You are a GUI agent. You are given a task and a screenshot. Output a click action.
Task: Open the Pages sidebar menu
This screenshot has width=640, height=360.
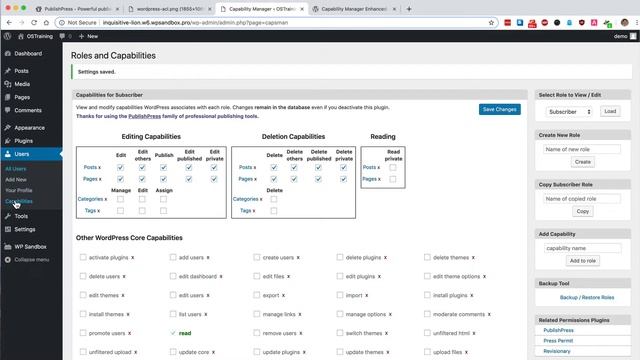pyautogui.click(x=22, y=97)
